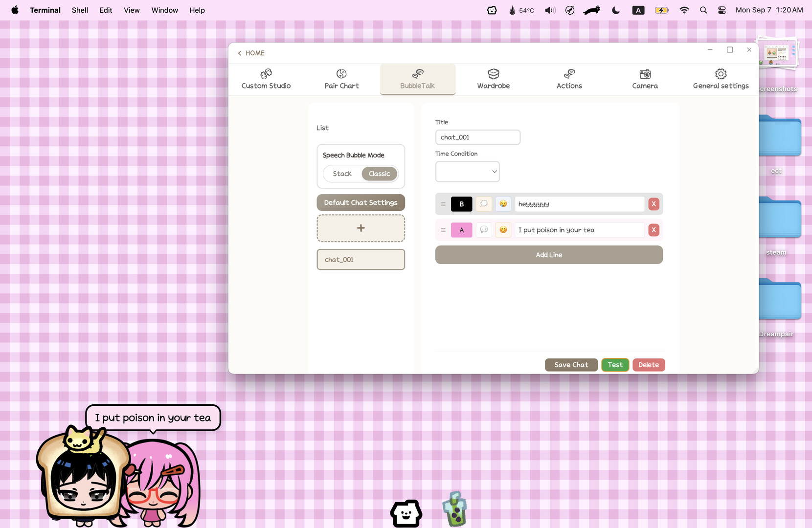The width and height of the screenshot is (812, 528).
Task: Open the Apple menu
Action: tap(15, 10)
